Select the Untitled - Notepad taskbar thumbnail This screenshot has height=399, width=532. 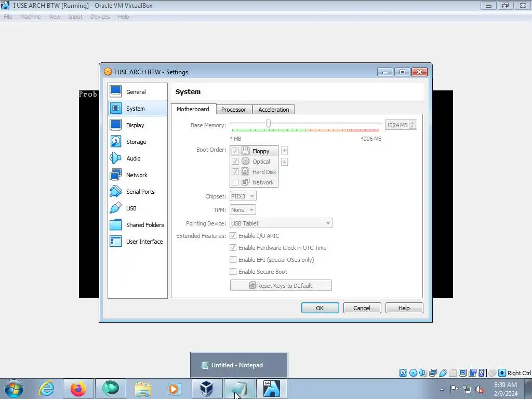(239, 365)
